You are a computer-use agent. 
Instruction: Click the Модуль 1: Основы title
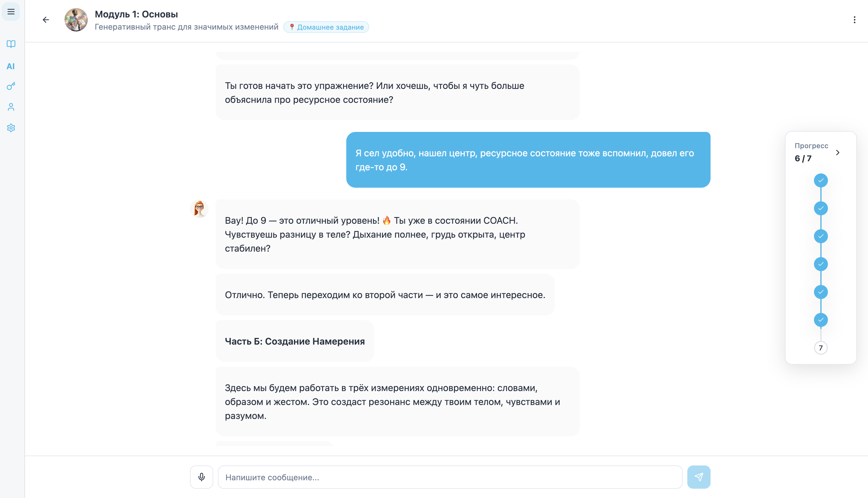coord(136,14)
